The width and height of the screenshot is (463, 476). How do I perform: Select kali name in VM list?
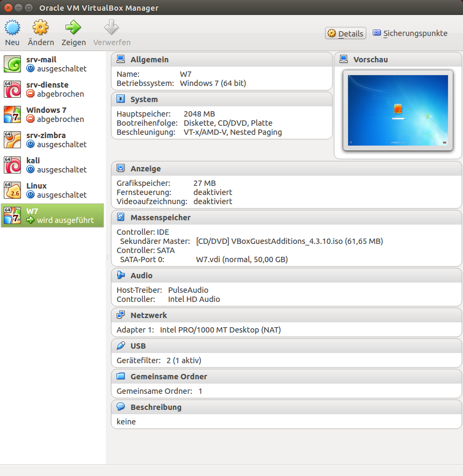point(33,160)
